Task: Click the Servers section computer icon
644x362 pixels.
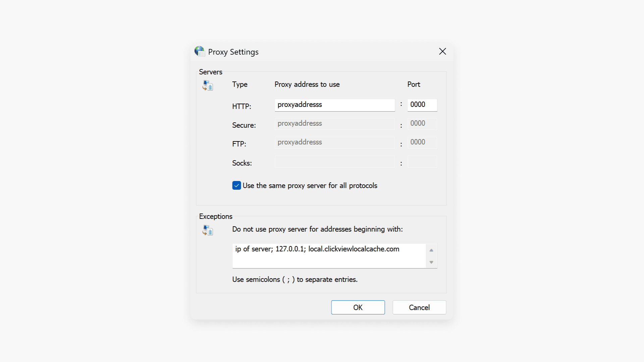Action: (208, 85)
